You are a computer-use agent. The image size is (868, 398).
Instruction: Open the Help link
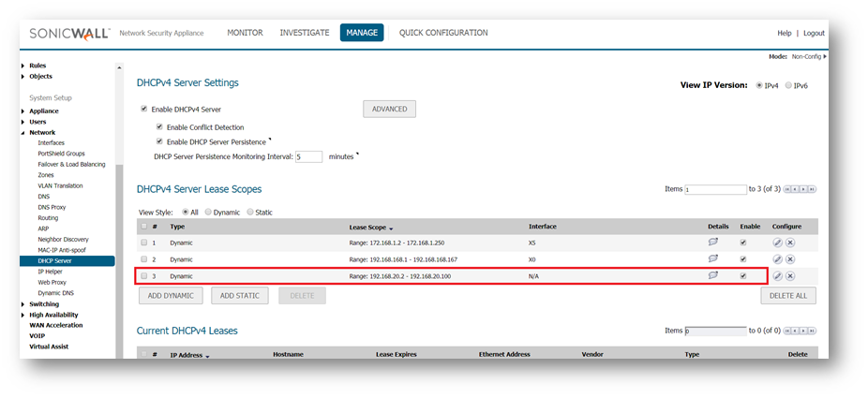(x=785, y=33)
